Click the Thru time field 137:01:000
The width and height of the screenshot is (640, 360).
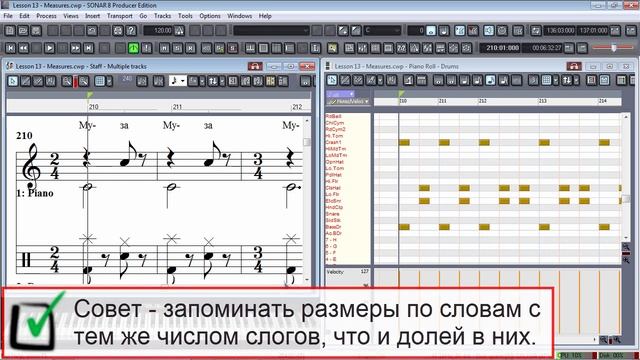(593, 31)
